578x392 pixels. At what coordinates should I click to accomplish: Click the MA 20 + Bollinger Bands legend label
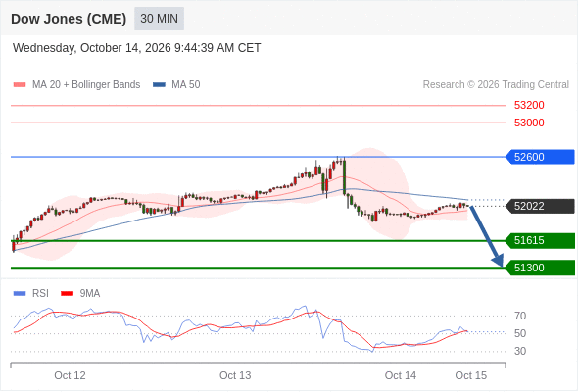[86, 85]
